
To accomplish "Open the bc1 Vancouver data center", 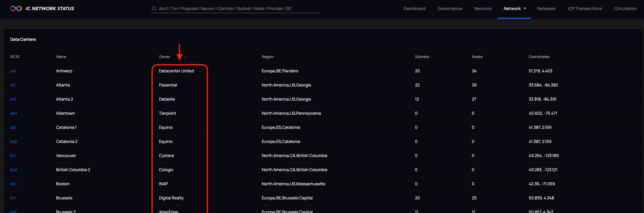I will pos(13,155).
